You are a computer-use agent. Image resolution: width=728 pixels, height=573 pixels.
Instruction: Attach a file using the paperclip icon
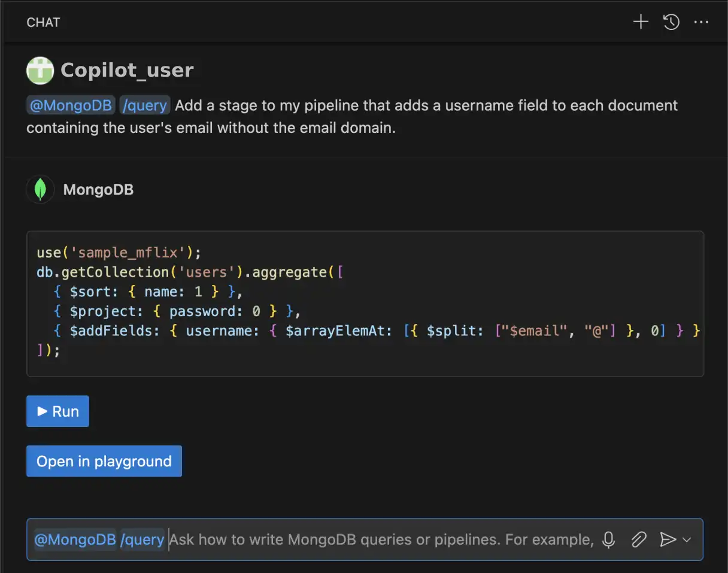638,539
